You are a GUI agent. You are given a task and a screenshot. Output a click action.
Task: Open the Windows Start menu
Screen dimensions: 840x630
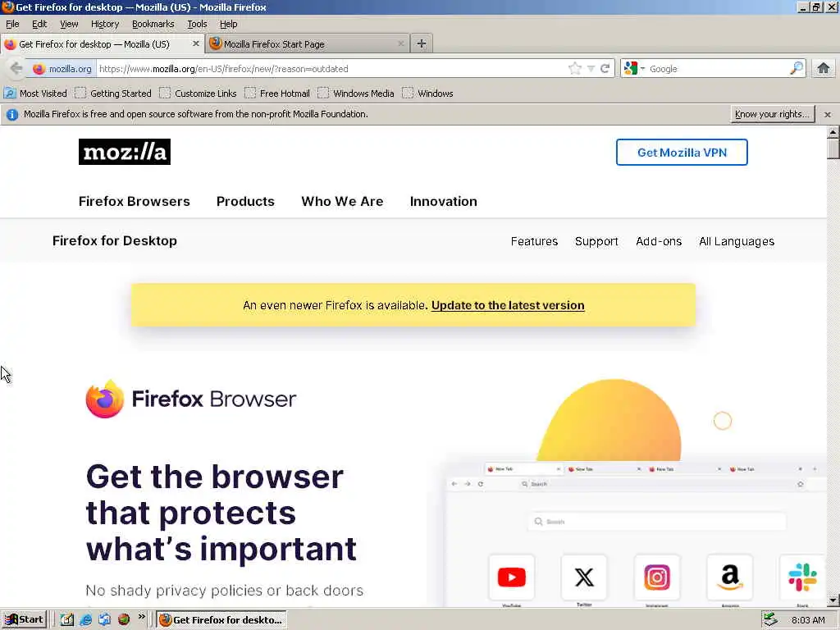pyautogui.click(x=24, y=620)
